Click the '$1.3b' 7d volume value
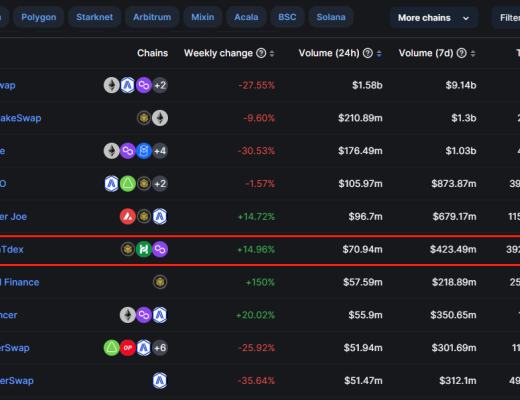Screen dimensions: 520x400 coord(464,118)
